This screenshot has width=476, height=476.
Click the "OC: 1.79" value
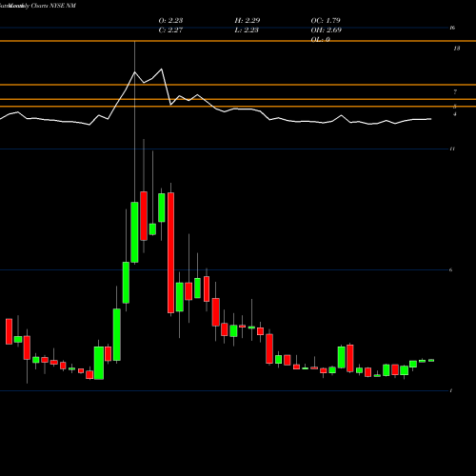[x=326, y=21]
